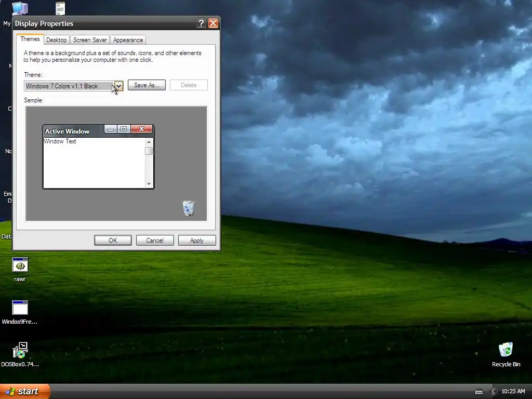This screenshot has height=399, width=532.
Task: Click the Display Properties title bar text
Action: [44, 23]
